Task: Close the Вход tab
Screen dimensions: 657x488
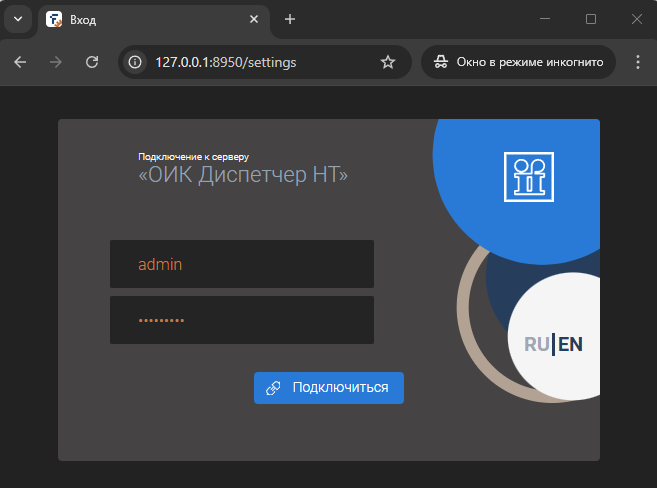Action: [254, 19]
